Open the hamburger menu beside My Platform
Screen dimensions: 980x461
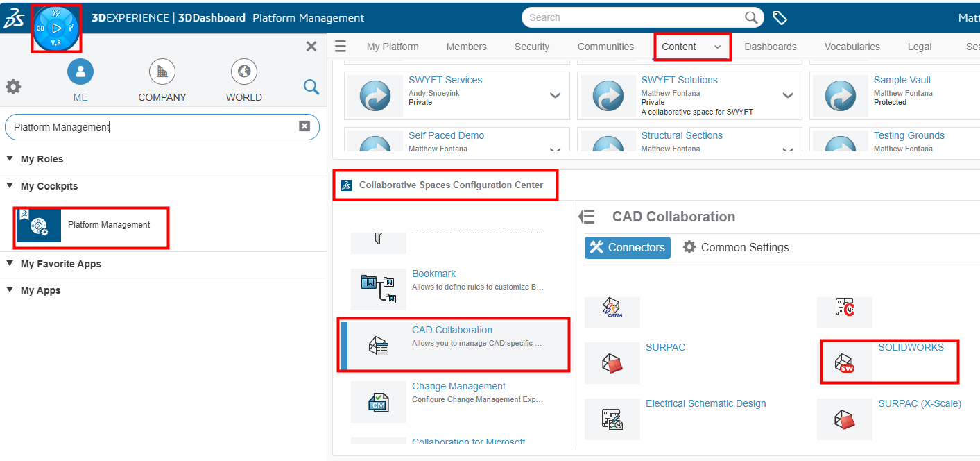(x=341, y=47)
